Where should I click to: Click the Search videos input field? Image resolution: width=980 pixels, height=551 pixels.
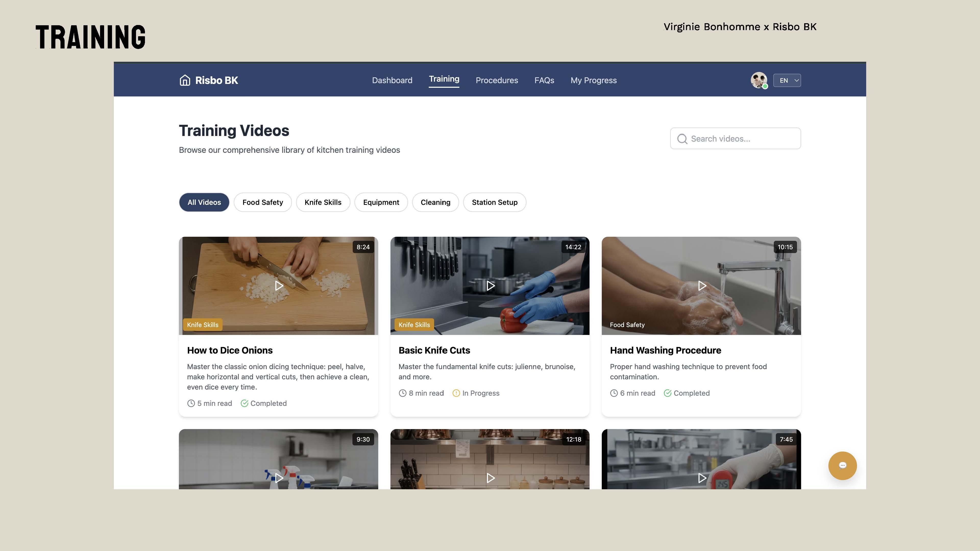tap(742, 139)
